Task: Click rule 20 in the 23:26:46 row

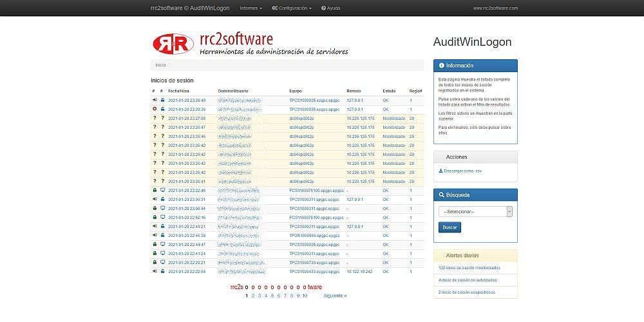Action: coord(412,137)
